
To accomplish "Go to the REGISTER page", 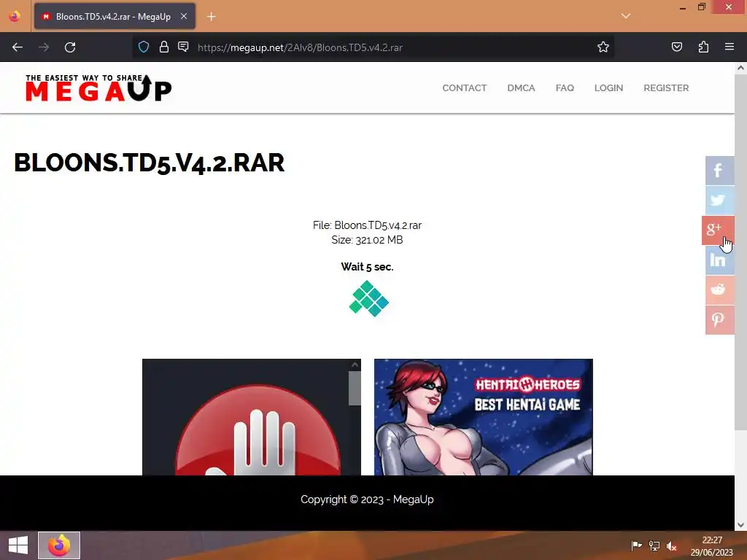I will point(666,88).
